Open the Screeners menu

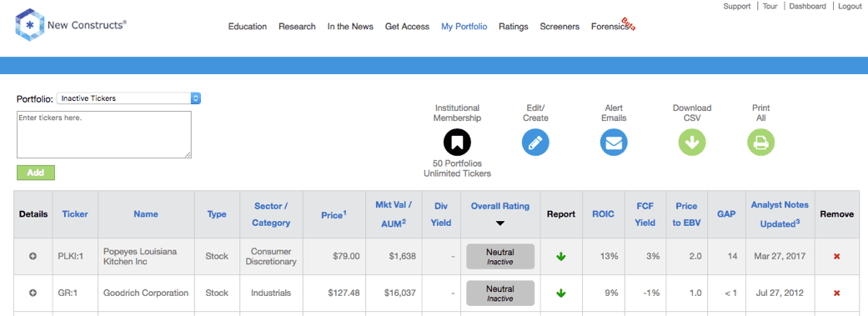tap(559, 27)
